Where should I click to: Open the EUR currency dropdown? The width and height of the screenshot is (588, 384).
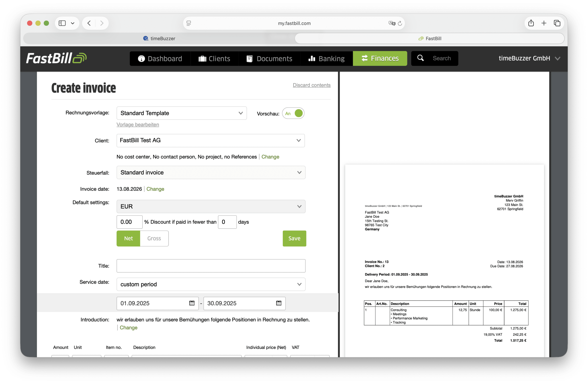coord(211,206)
